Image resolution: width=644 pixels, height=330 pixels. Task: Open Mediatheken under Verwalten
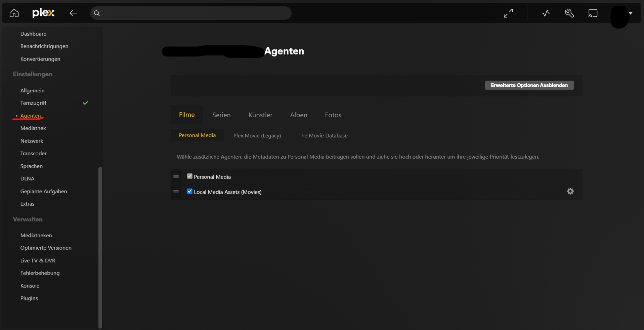36,235
